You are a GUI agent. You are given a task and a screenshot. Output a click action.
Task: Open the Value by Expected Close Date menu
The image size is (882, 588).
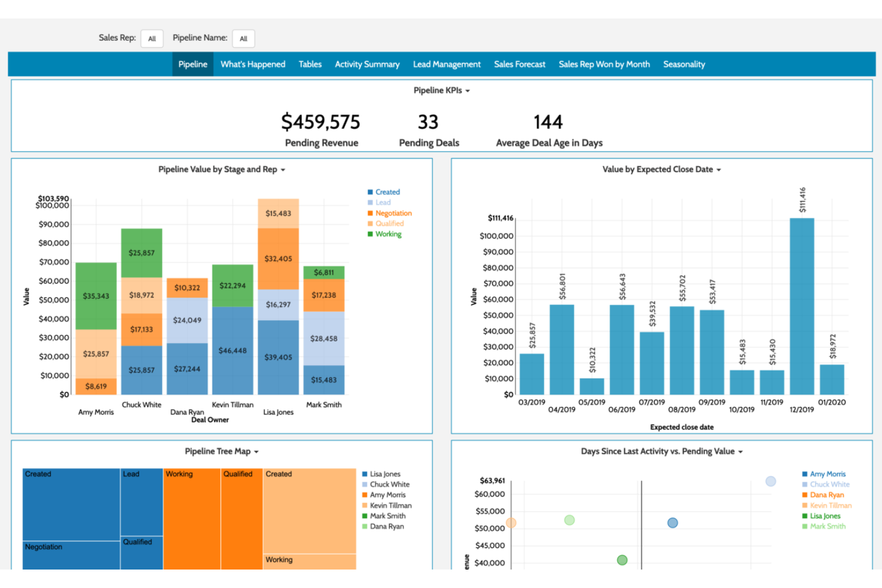tap(719, 169)
